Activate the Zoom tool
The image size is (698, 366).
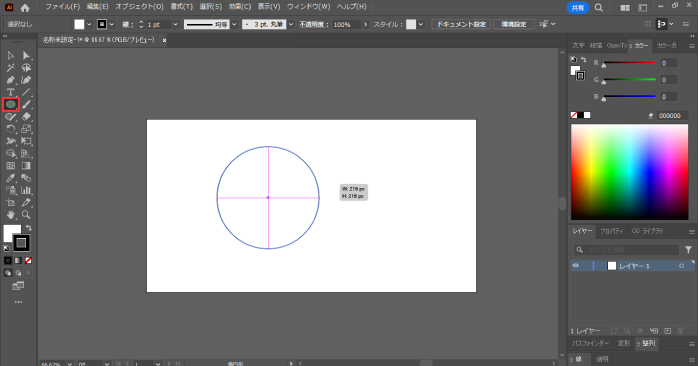coord(26,215)
